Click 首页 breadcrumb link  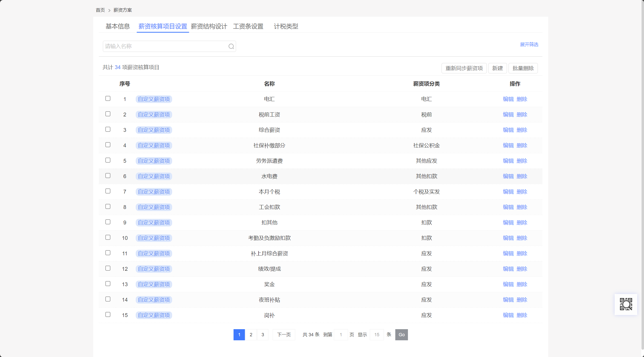[x=100, y=10]
